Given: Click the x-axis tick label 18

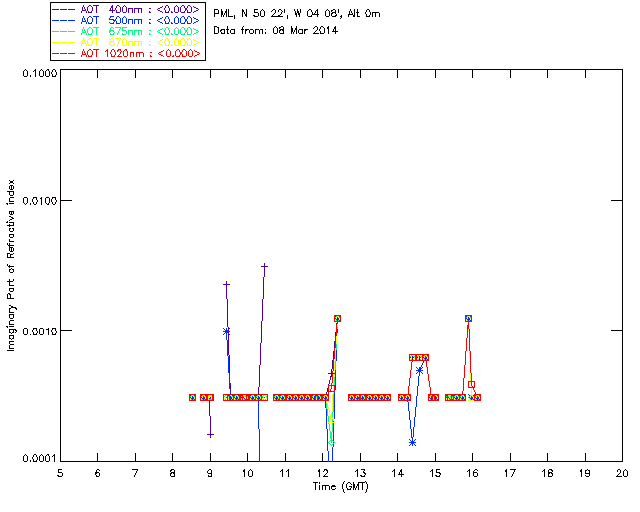Looking at the screenshot, I should pos(547,473).
